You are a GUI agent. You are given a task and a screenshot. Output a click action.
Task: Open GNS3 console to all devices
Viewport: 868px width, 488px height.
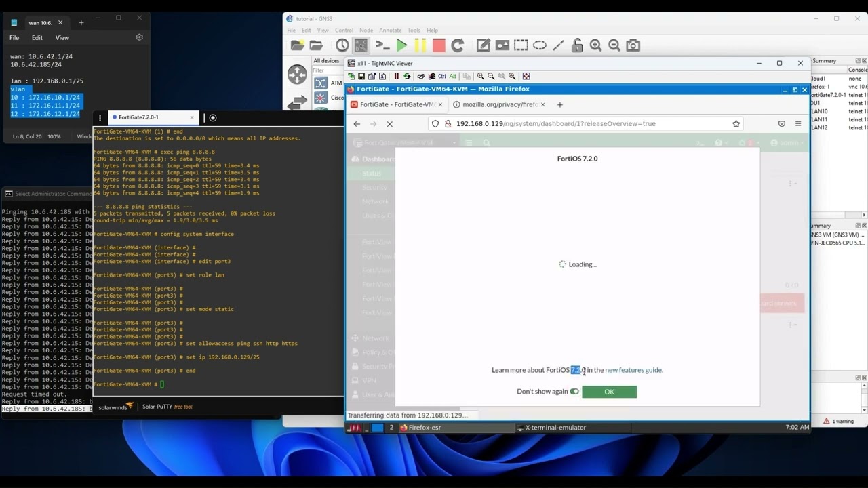click(382, 45)
